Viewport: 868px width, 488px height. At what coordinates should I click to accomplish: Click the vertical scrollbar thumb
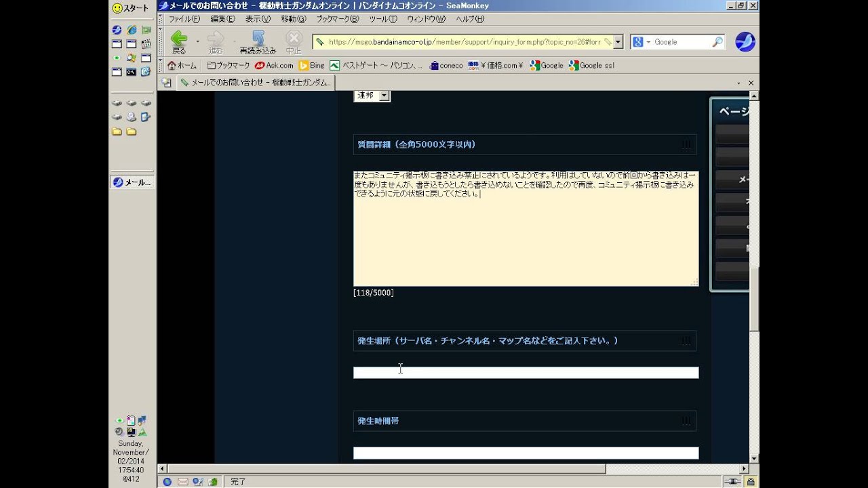pos(754,299)
